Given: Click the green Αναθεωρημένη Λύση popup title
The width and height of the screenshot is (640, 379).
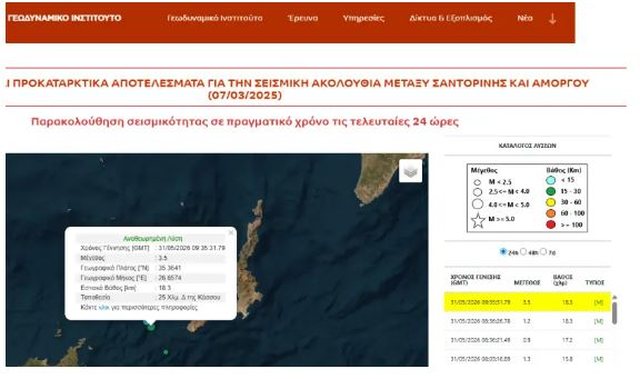Looking at the screenshot, I should 153,238.
